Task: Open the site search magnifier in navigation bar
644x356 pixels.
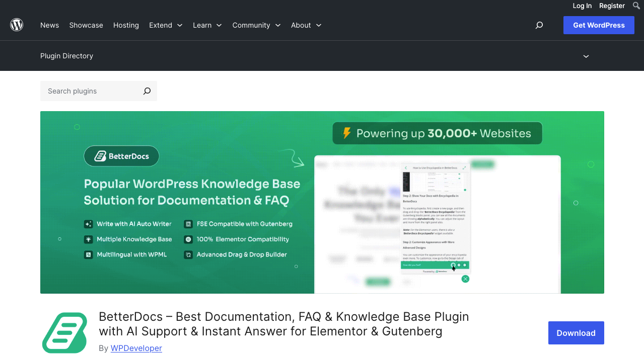Action: point(539,25)
